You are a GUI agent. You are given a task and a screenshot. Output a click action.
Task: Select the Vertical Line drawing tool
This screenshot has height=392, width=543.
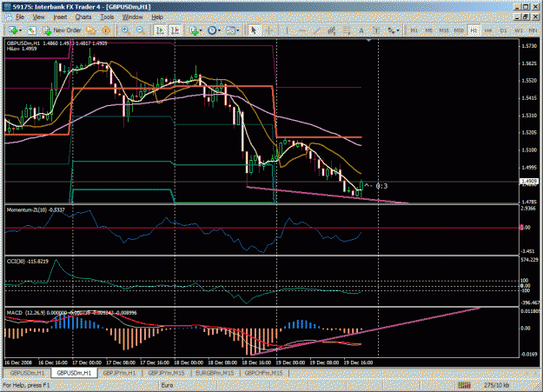click(287, 30)
